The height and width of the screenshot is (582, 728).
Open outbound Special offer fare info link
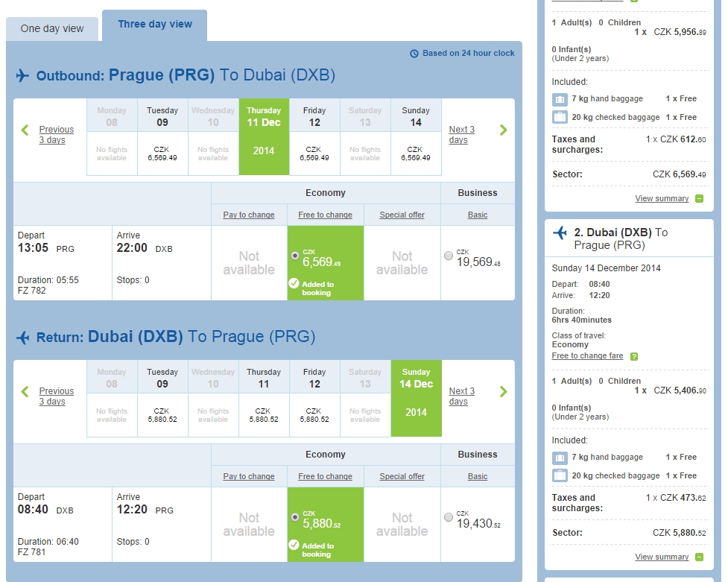pyautogui.click(x=402, y=215)
